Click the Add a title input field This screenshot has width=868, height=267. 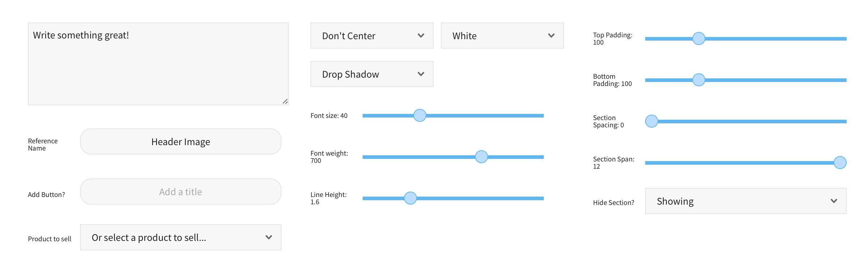180,192
